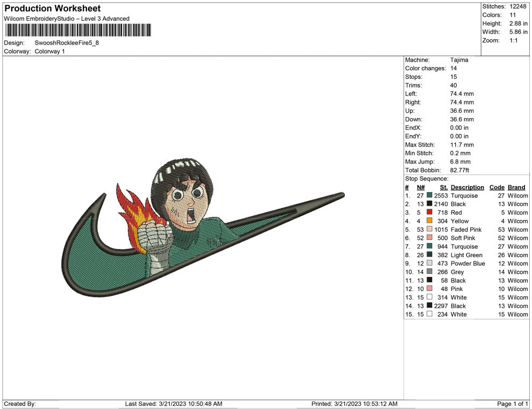Click the Trims value 40

pyautogui.click(x=454, y=85)
